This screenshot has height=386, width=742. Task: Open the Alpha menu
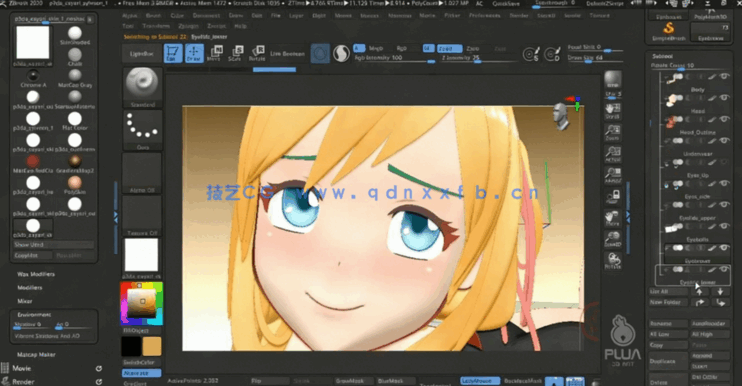pos(130,16)
